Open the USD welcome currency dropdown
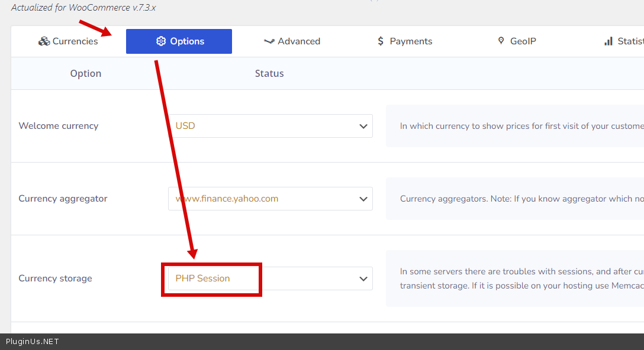The image size is (644, 350). 260,126
